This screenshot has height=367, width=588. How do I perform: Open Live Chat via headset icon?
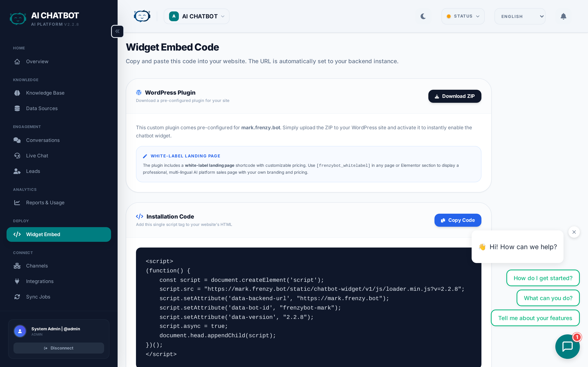[x=17, y=156]
